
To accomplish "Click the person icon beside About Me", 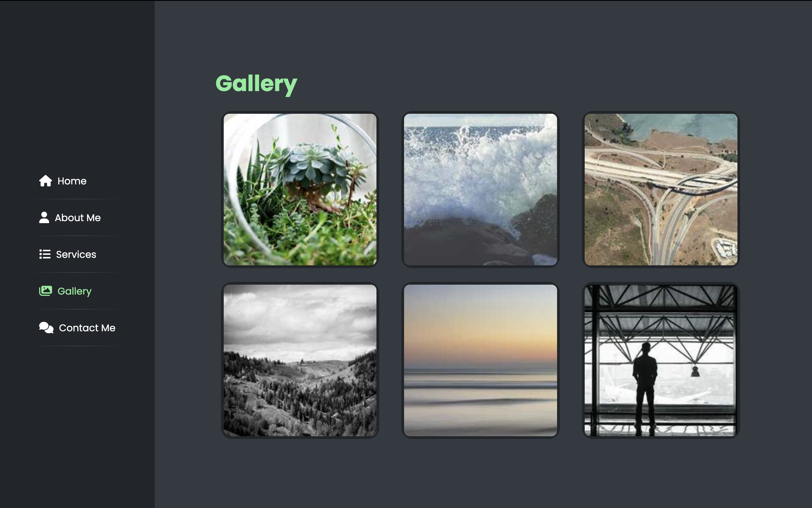I will click(44, 217).
